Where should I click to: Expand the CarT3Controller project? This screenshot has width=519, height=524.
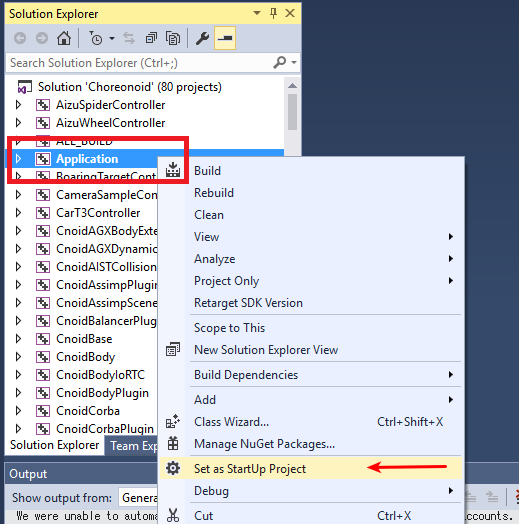click(x=18, y=213)
